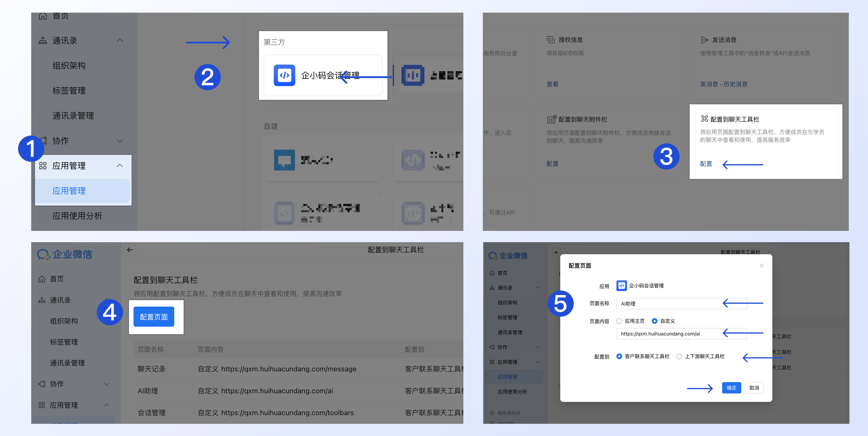Viewport: 868px width, 436px height.
Task: Open 应用使用分析 in the step 1 sidebar
Action: pyautogui.click(x=77, y=216)
